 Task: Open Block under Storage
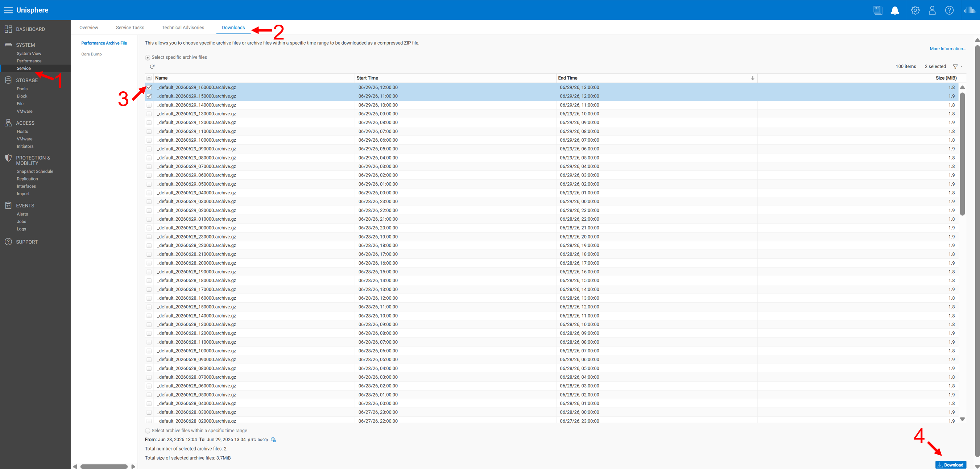tap(22, 96)
